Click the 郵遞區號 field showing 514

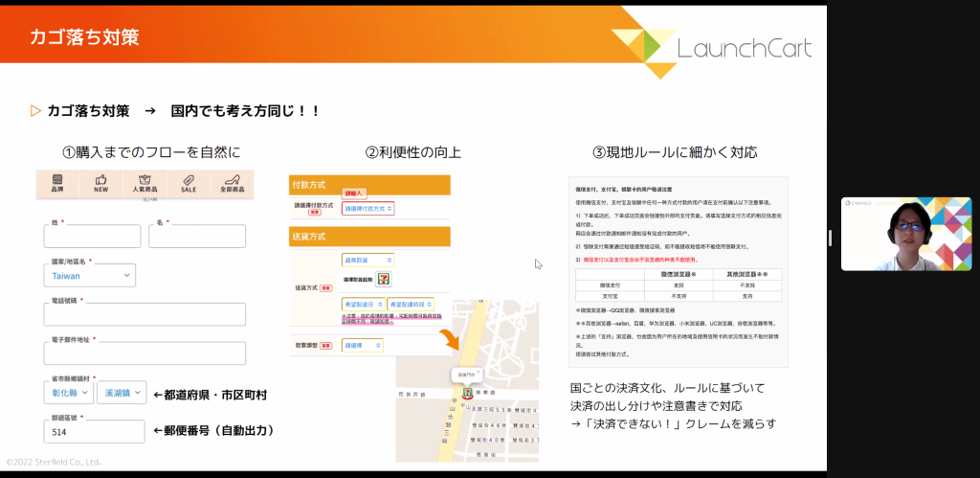[x=93, y=431]
